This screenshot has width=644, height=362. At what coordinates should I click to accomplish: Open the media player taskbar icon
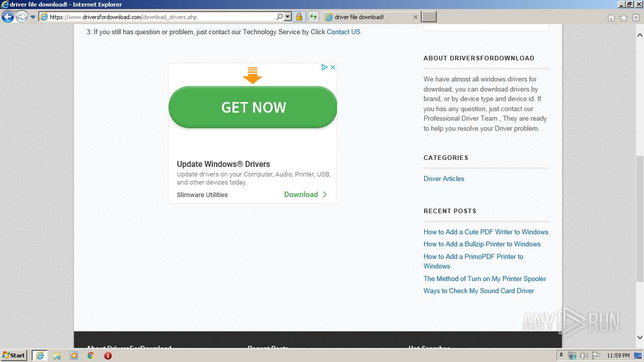pyautogui.click(x=74, y=355)
